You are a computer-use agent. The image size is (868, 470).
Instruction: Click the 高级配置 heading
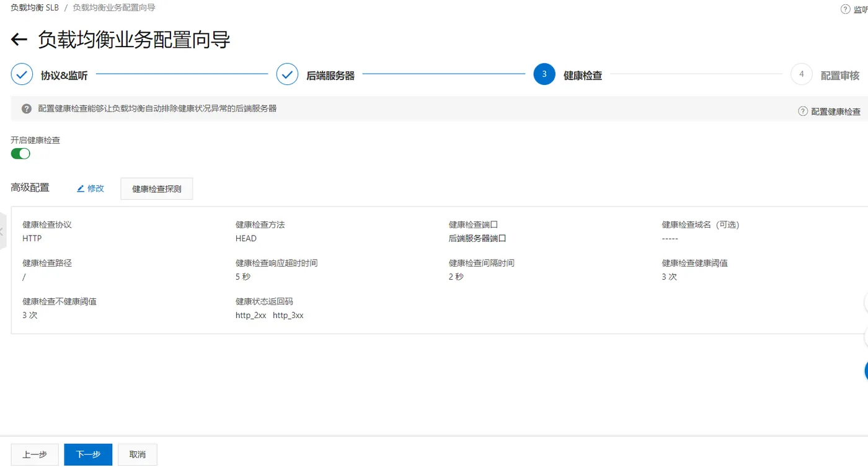[30, 187]
